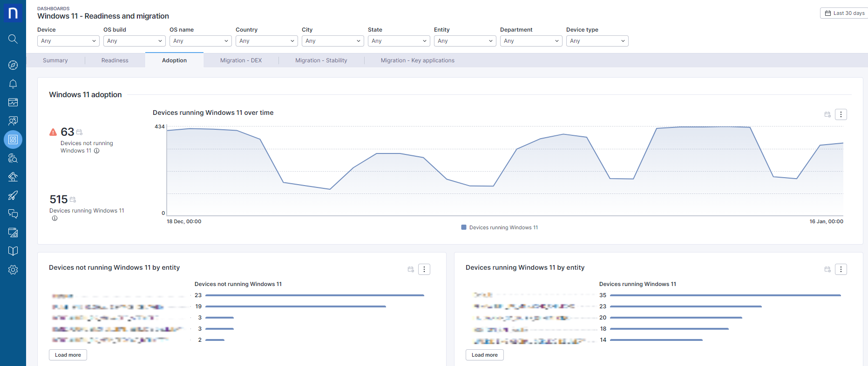868x366 pixels.
Task: Click timeframe icon of Devices not running by entity
Action: 411,269
